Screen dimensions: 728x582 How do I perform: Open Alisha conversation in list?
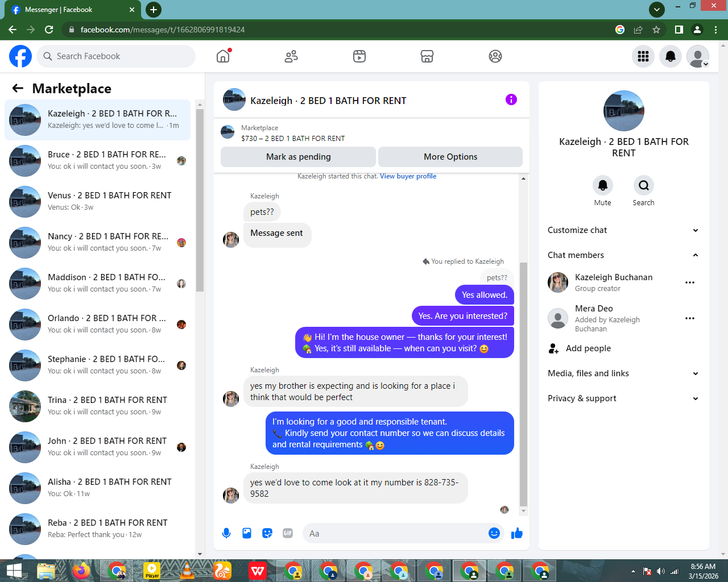click(97, 488)
